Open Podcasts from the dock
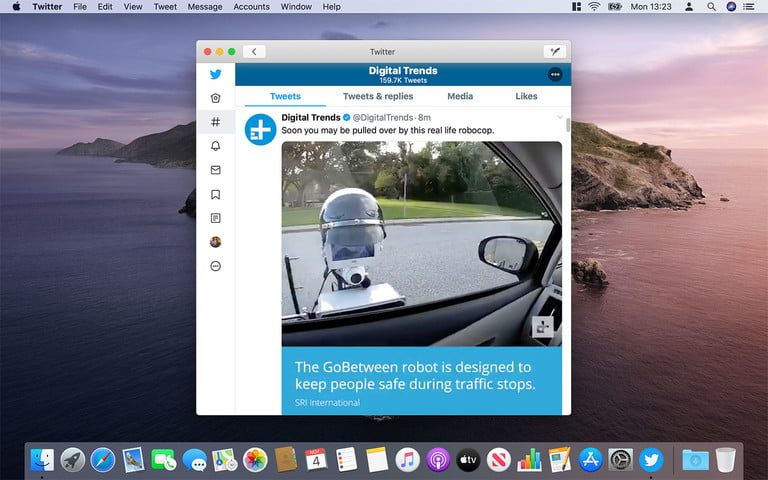This screenshot has height=480, width=768. point(438,460)
